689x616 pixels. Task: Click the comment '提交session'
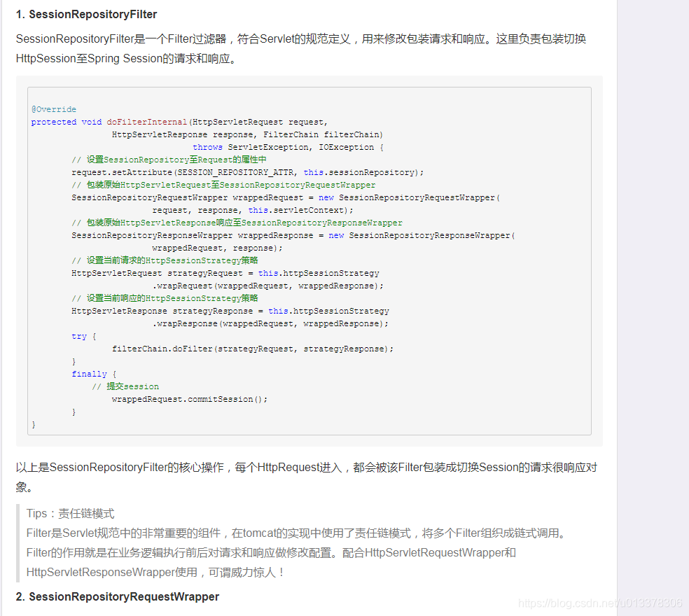pyautogui.click(x=125, y=386)
